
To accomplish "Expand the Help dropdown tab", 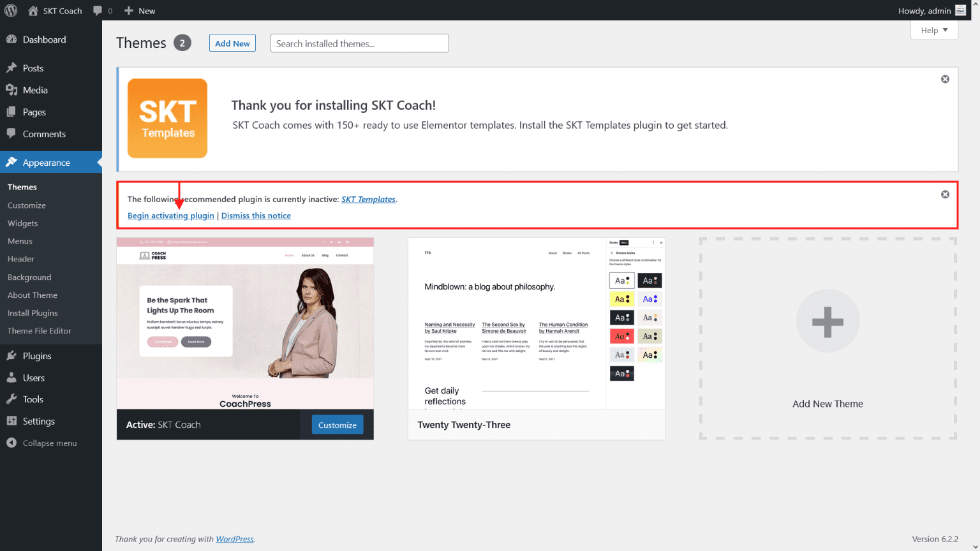I will click(934, 30).
